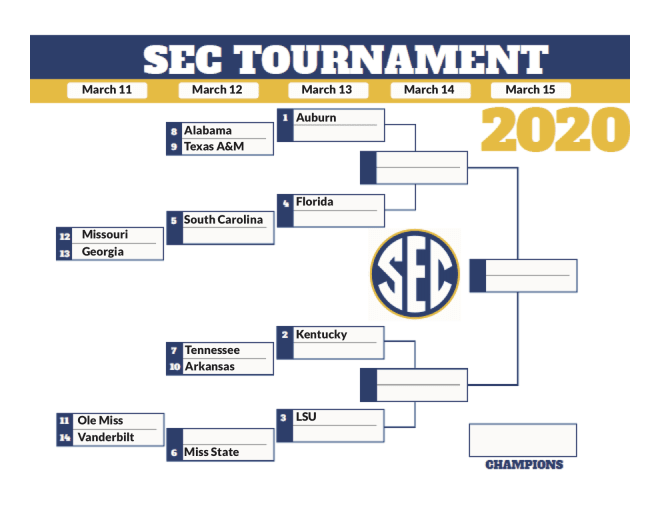Click the SEC circular logo
The width and height of the screenshot is (660, 510).
tap(415, 274)
